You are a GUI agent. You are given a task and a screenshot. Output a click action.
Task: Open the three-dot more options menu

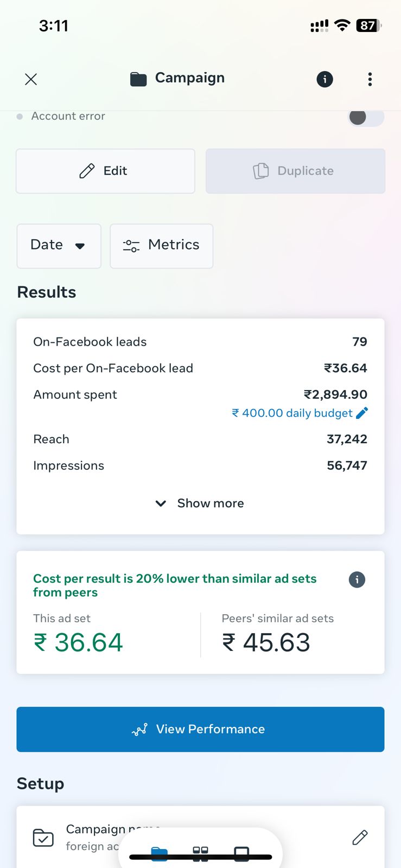pyautogui.click(x=370, y=79)
